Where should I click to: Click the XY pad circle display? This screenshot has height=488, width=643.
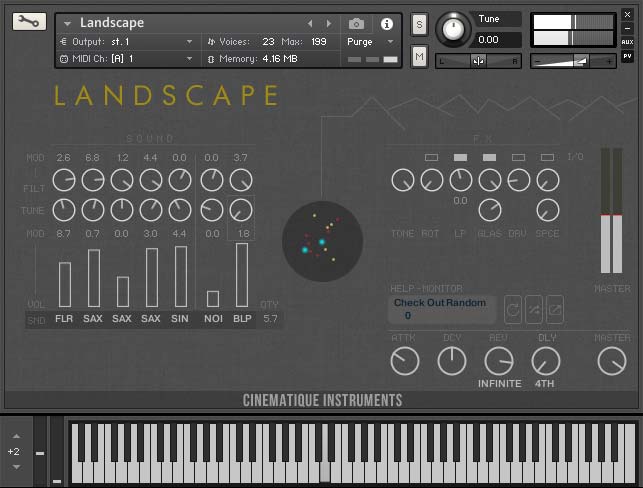tap(323, 241)
